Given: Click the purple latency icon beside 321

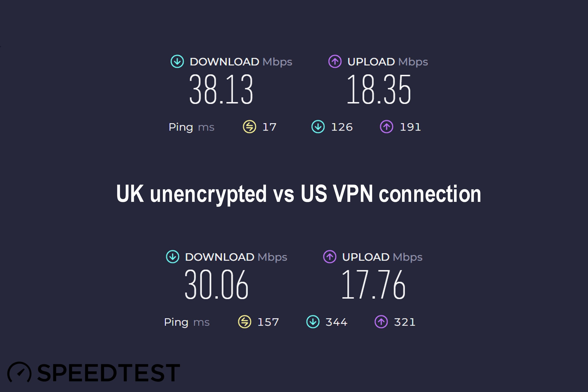Looking at the screenshot, I should coord(381,322).
